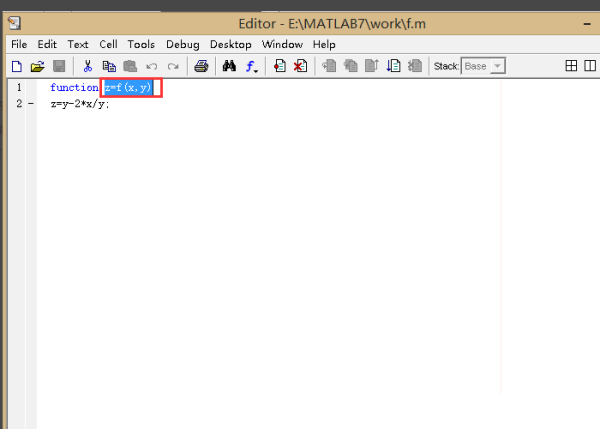The image size is (600, 429).
Task: Save the file with the disk icon
Action: tap(59, 66)
